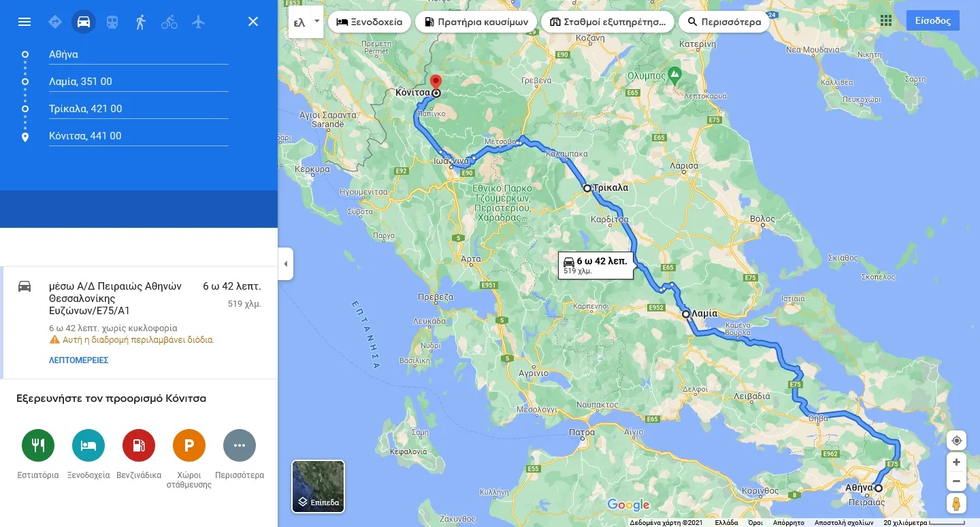Screen dimensions: 980x527
Task: Toggle the Επίπεδα satellite layer thumbnail
Action: [318, 486]
